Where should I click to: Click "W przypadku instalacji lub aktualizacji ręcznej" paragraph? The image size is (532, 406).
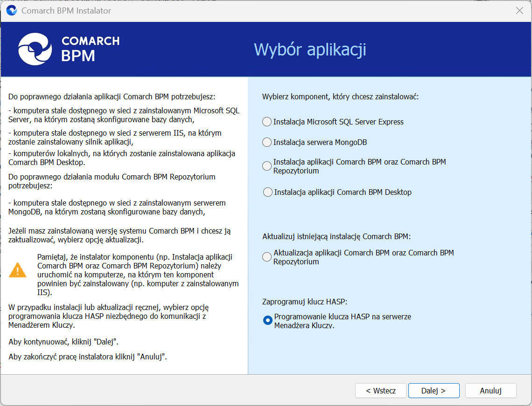[x=109, y=316]
